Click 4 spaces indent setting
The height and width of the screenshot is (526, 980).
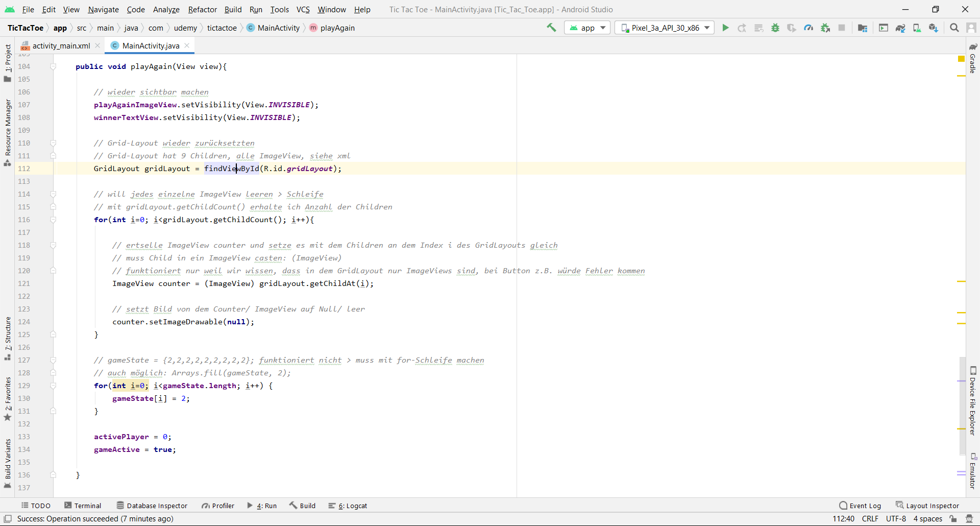point(927,519)
